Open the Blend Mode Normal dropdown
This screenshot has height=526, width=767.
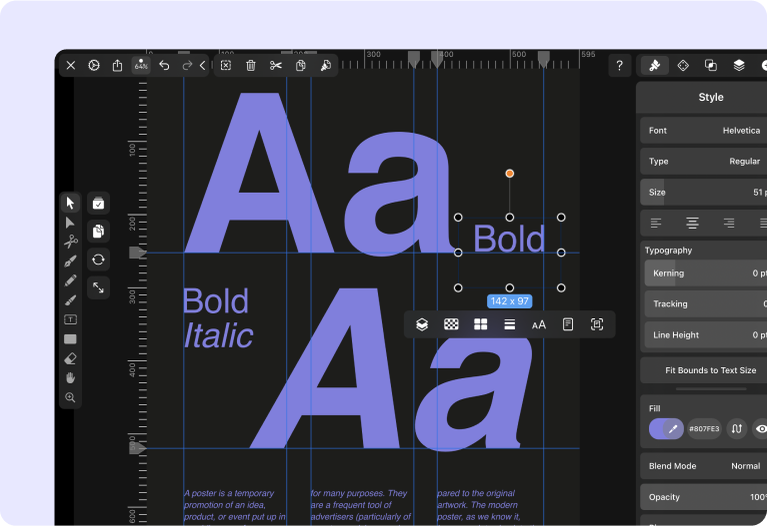pos(703,466)
